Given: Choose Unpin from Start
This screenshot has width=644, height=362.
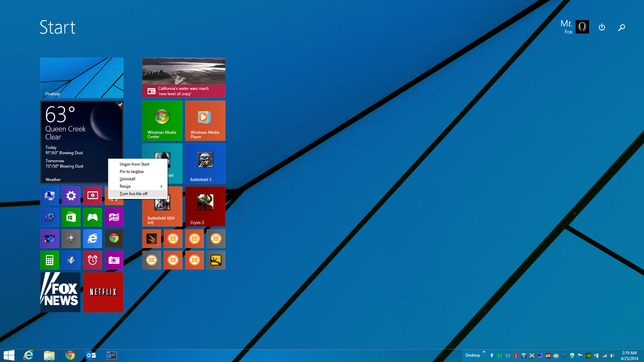Looking at the screenshot, I should (x=138, y=164).
